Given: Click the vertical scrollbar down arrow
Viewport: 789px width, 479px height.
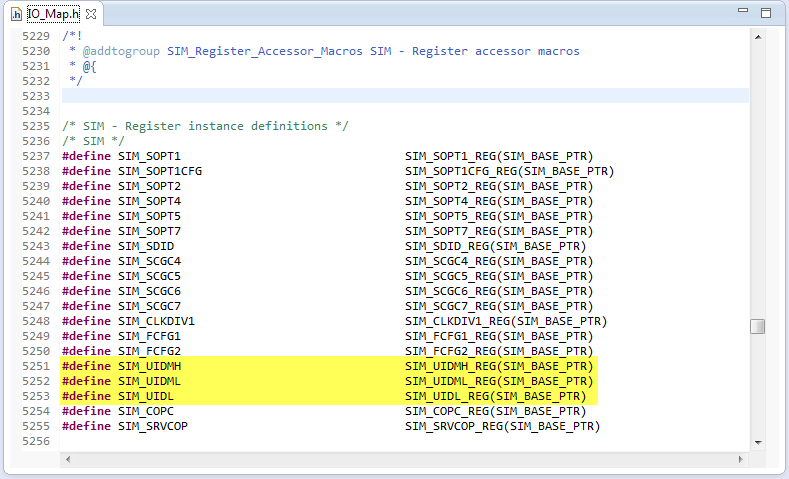Looking at the screenshot, I should [757, 441].
